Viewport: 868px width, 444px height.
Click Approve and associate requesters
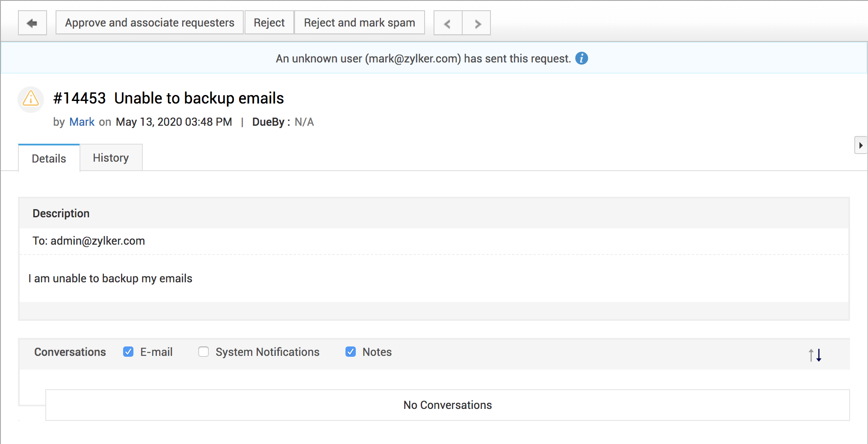coord(150,23)
